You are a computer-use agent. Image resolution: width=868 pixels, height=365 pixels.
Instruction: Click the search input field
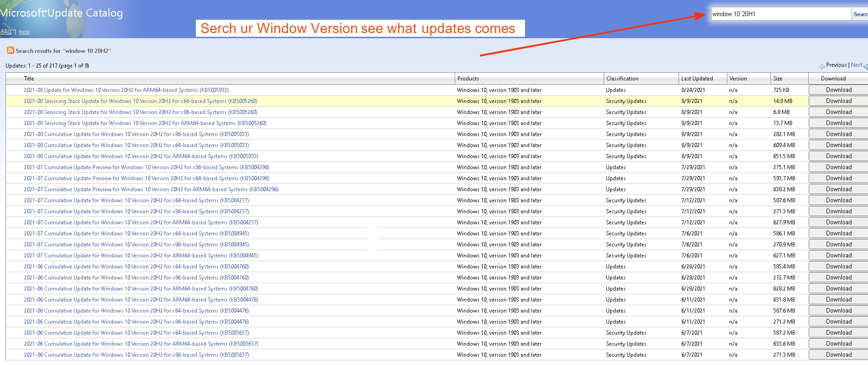[781, 14]
